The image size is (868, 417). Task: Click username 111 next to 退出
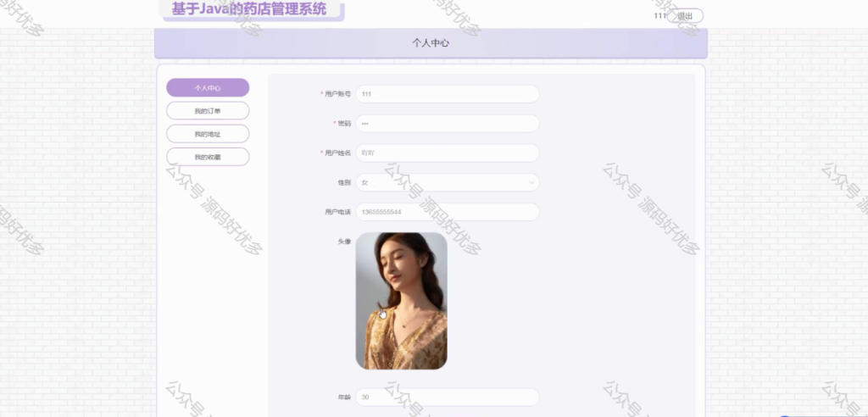tap(659, 16)
